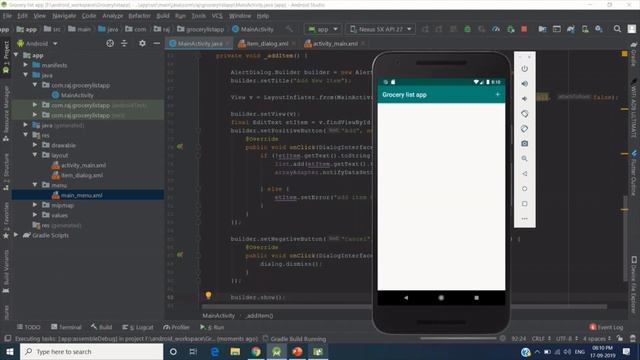Screen dimensions: 640x360
Task: Open File Explorer from the taskbar
Action: (235, 351)
